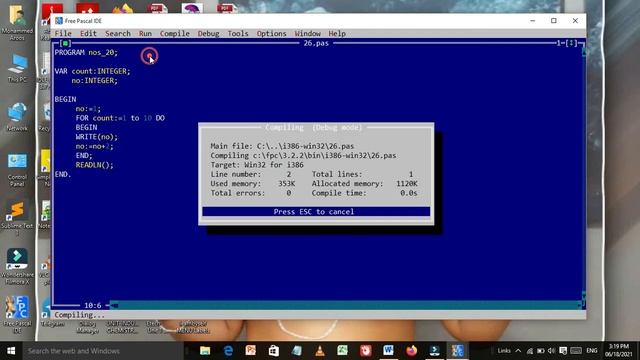Screen dimensions: 640x360
Task: Open the Wondershare Filmora X shortcut
Action: tap(17, 266)
